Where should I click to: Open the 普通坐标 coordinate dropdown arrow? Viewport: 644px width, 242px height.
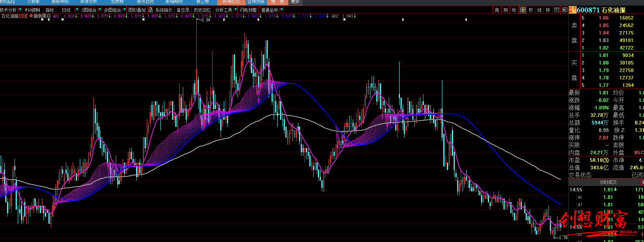(281, 10)
